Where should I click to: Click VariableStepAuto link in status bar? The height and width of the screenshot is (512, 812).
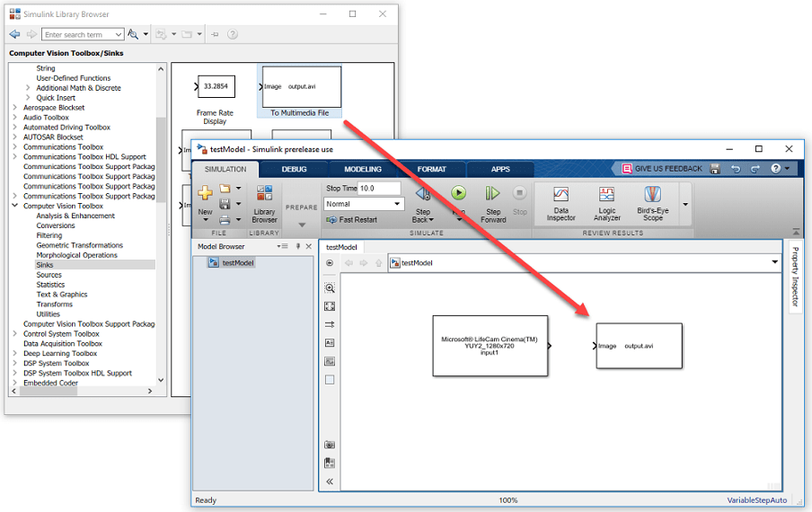point(756,500)
